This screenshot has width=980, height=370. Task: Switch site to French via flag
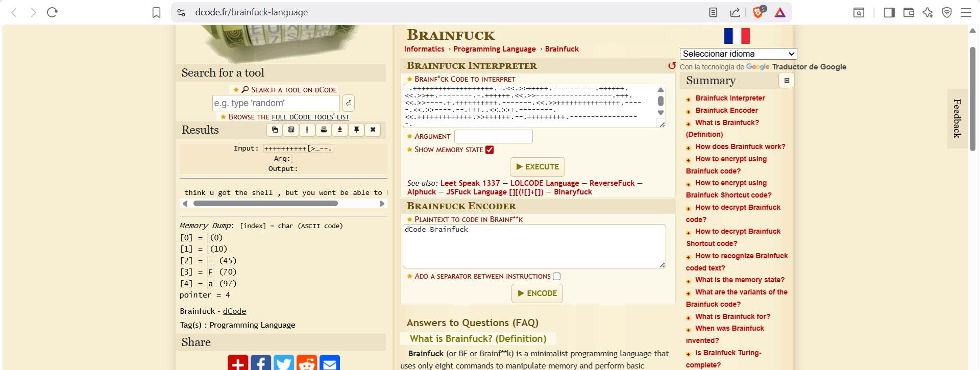pos(737,36)
